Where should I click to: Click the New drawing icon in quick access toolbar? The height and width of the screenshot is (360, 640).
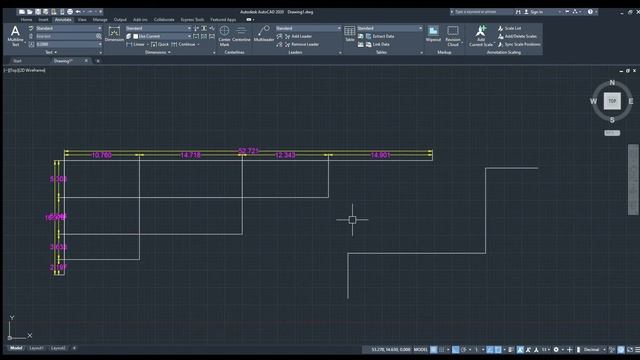[22, 12]
